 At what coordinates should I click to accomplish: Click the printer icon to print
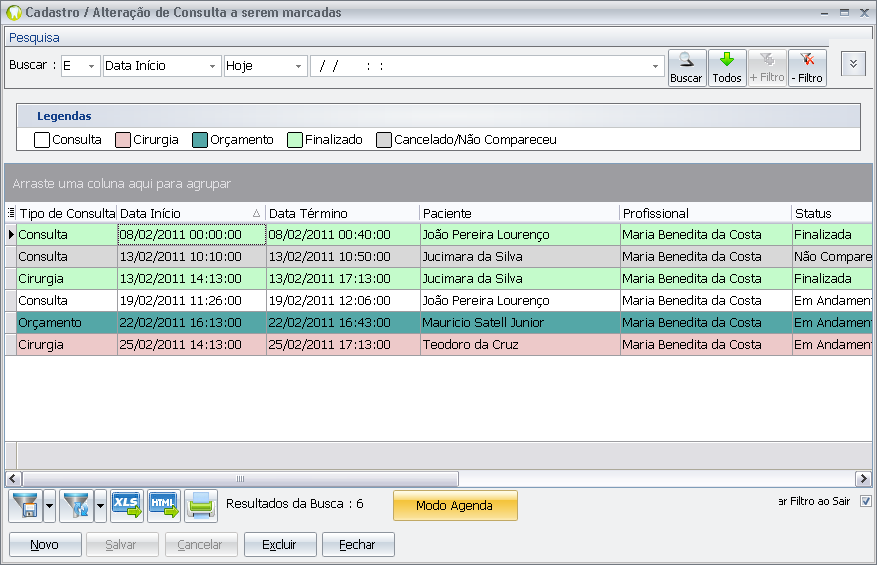201,506
